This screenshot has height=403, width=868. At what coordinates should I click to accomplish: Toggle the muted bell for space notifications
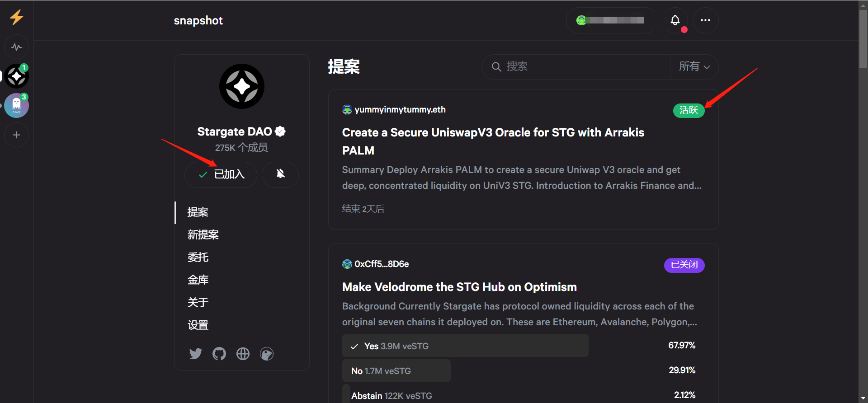tap(280, 174)
